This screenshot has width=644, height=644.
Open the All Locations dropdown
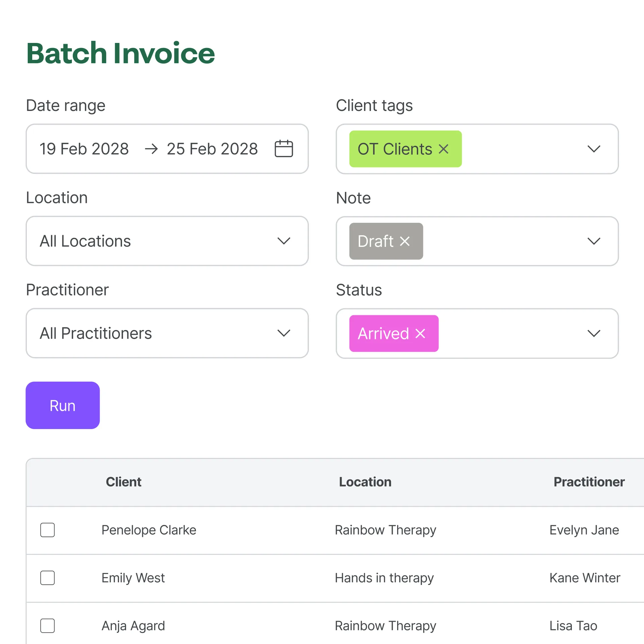[167, 241]
